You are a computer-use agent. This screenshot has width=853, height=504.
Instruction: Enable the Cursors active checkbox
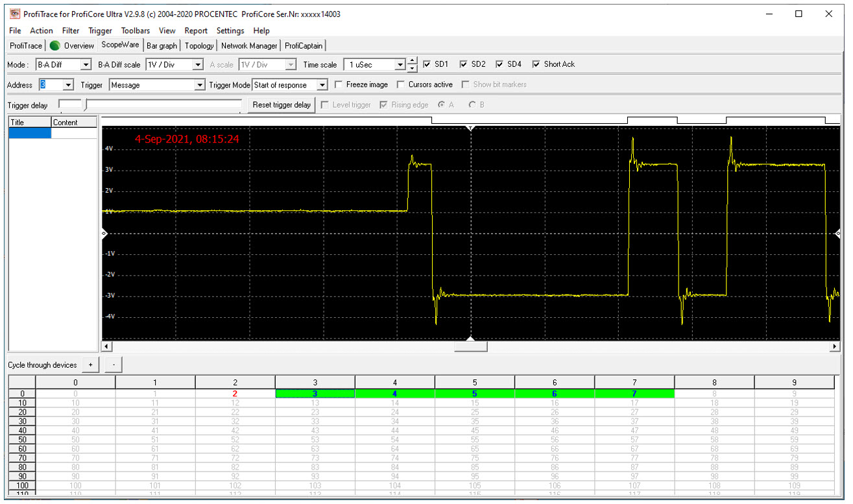pyautogui.click(x=401, y=84)
